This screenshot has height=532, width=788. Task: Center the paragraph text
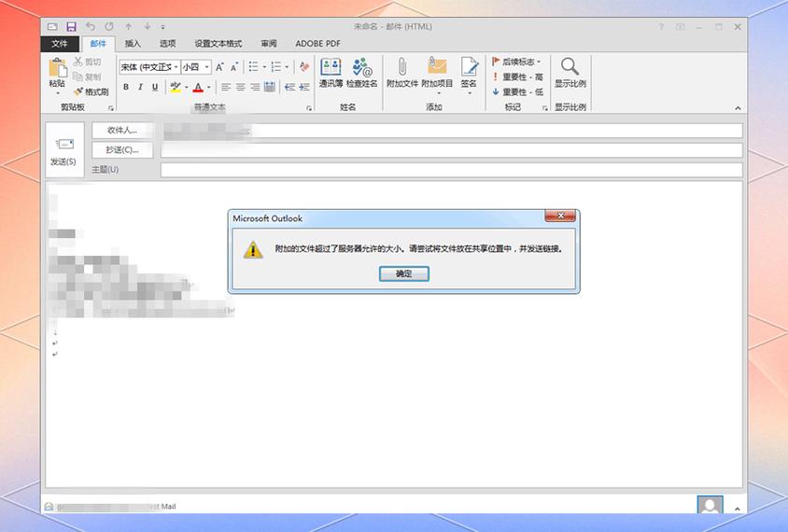pyautogui.click(x=240, y=88)
